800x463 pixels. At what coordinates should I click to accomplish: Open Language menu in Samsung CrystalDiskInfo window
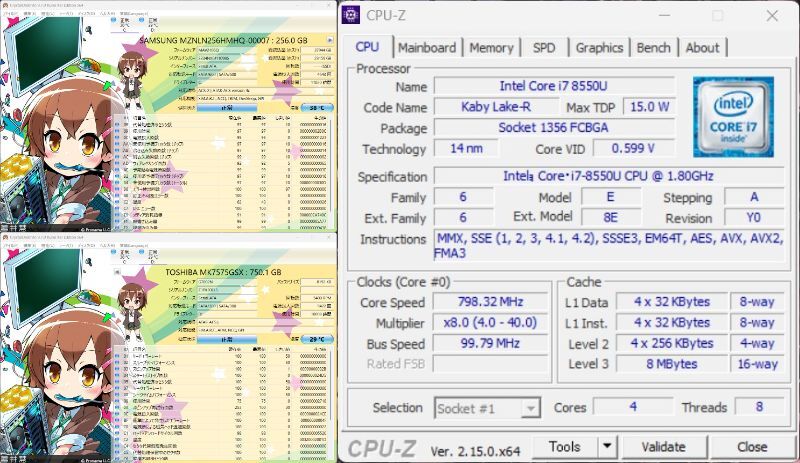(x=134, y=14)
